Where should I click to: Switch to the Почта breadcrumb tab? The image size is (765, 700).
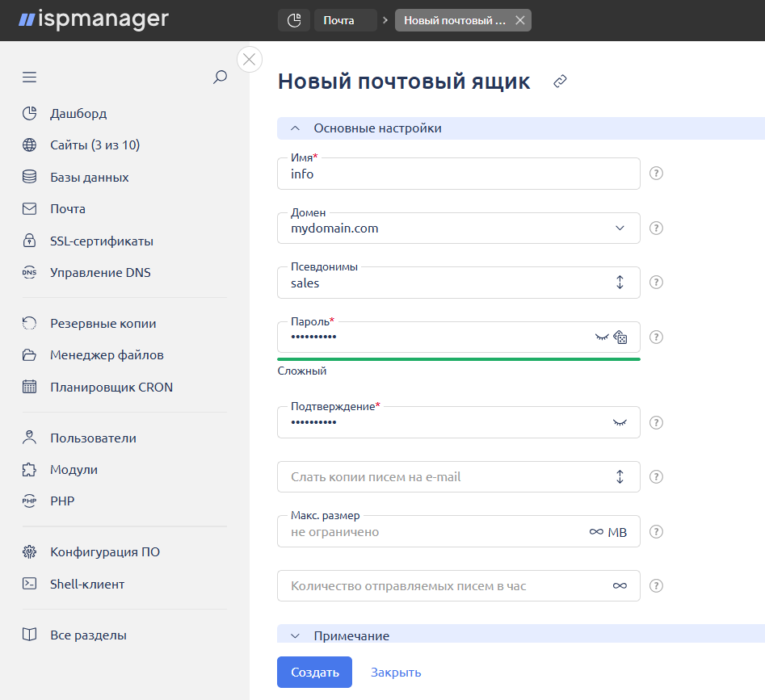[x=339, y=20]
